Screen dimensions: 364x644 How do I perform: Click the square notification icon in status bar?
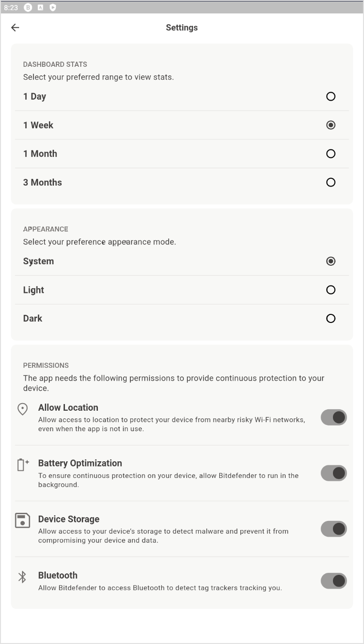[40, 8]
